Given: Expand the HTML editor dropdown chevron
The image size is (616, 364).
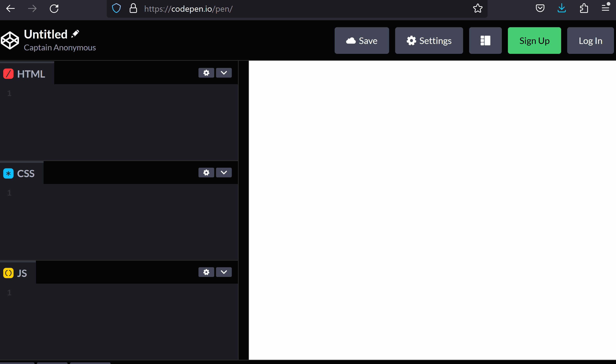Looking at the screenshot, I should click(x=223, y=73).
